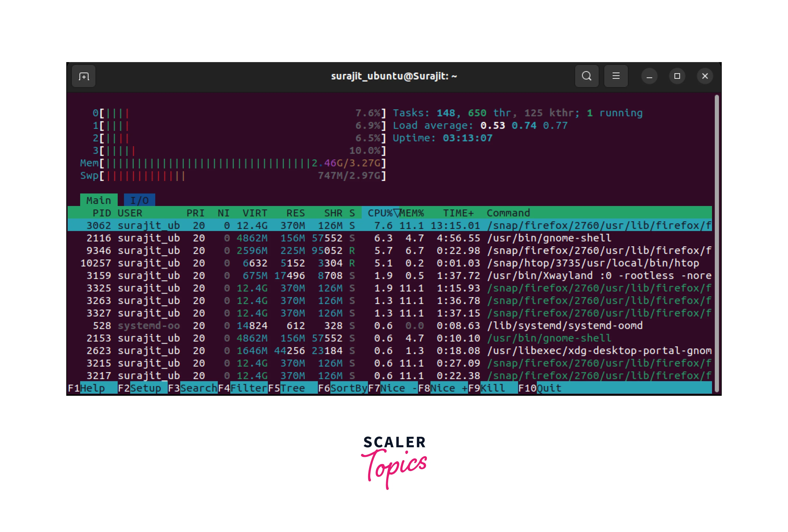This screenshot has width=788, height=532.
Task: Select the gnome-shell process PID 2116
Action: pyautogui.click(x=339, y=238)
